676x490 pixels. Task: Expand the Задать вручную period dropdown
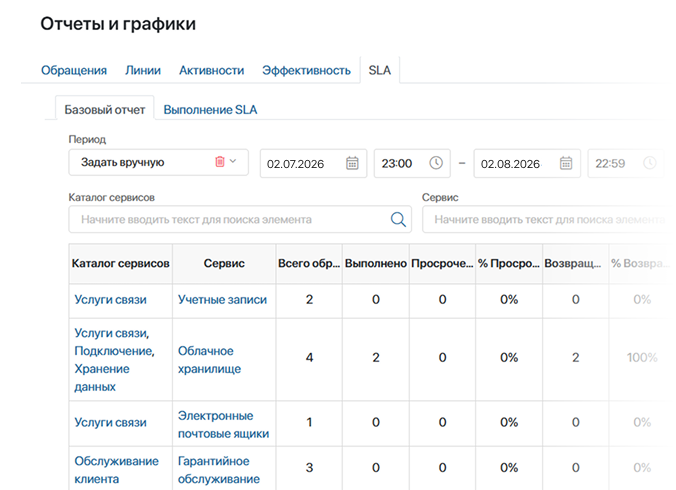click(233, 161)
